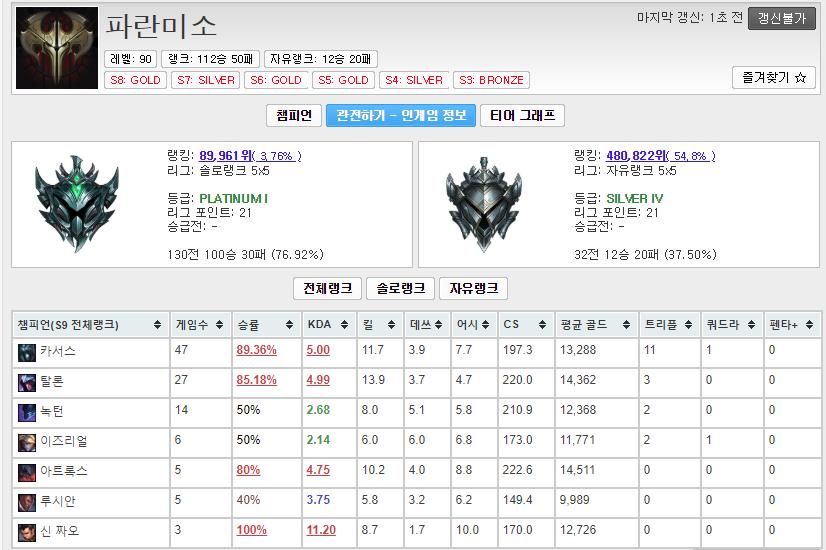This screenshot has height=550, width=826.
Task: Click the summoner name 파란미소
Action: 161,26
